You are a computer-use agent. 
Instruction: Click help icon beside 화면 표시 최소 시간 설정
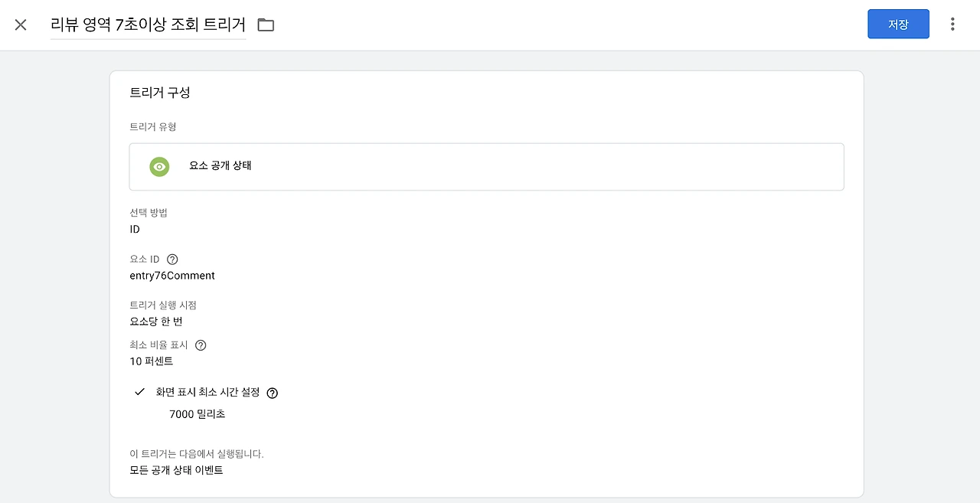tap(273, 393)
